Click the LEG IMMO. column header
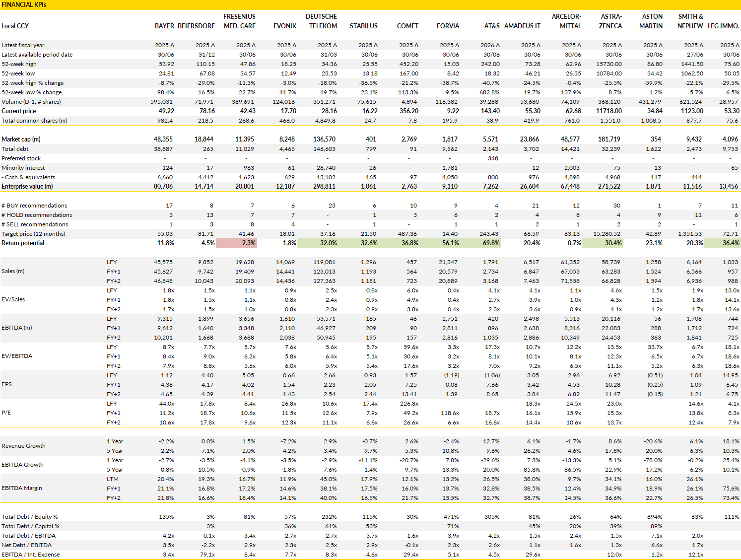 [x=723, y=26]
